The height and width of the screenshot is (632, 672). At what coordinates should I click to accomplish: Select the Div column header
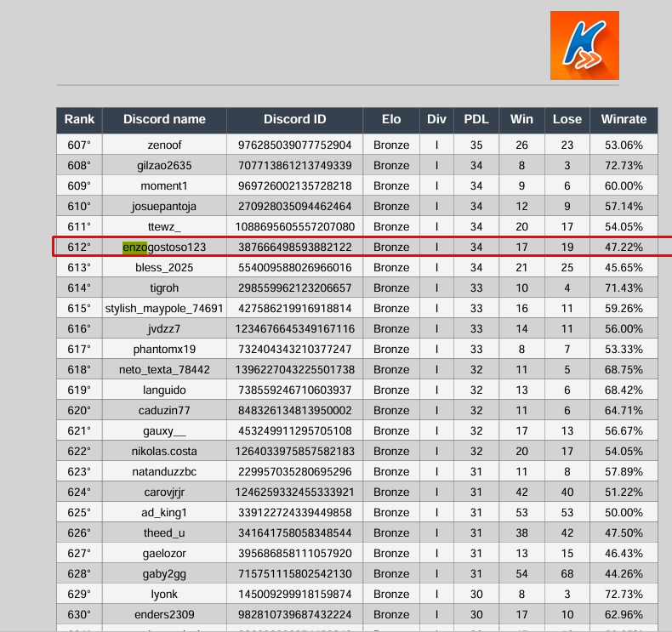[x=436, y=119]
